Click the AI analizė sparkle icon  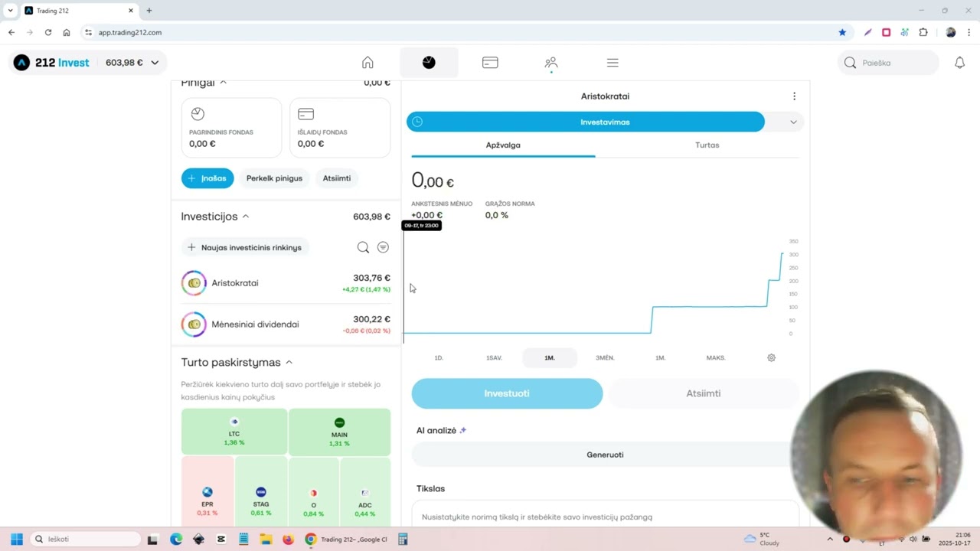462,430
